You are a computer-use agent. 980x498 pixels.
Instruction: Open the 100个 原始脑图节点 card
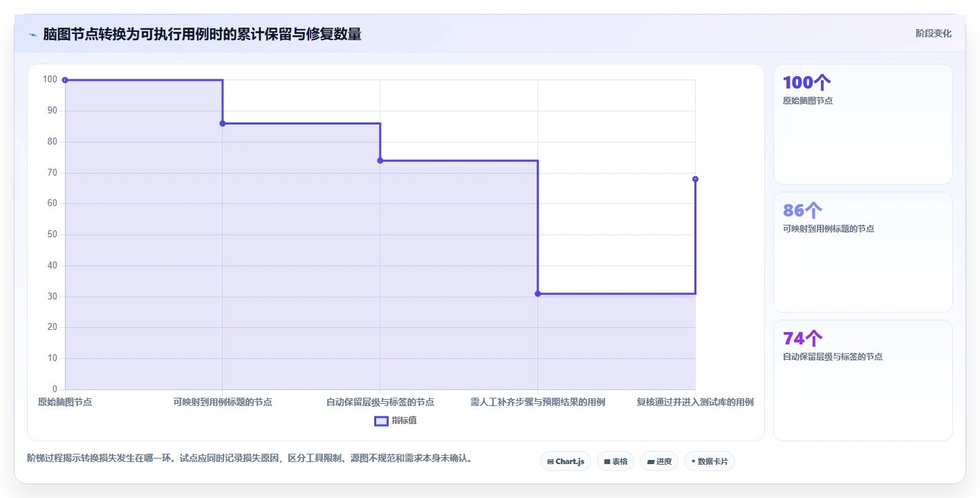(x=863, y=124)
